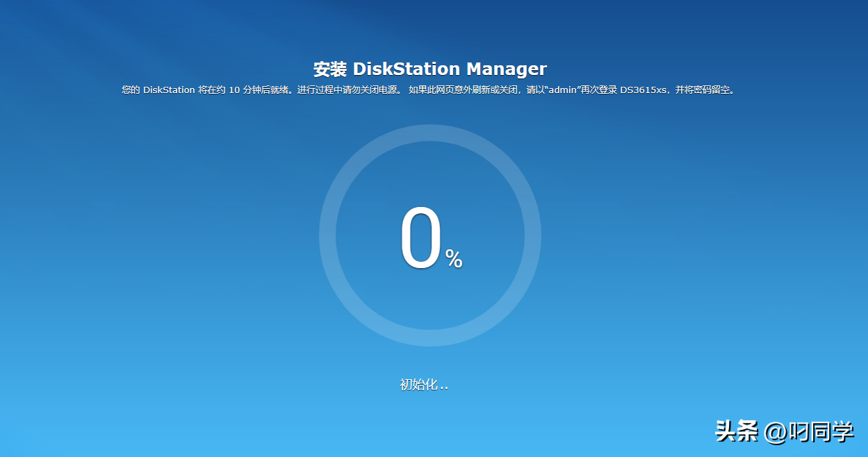Screen dimensions: 868x457
Task: Click the admin login name mentioned in the text
Action: 562,90
